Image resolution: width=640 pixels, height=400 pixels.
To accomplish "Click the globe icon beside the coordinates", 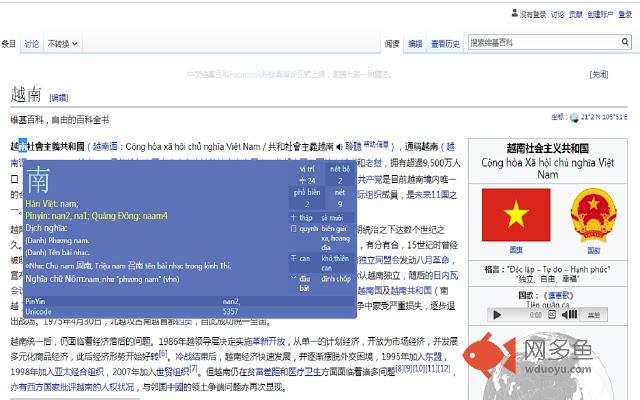I will point(574,118).
